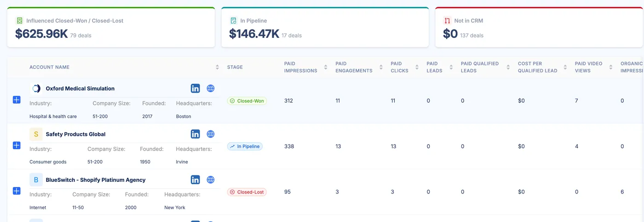Expand the Safety Products Global row
This screenshot has height=222, width=644.
[17, 145]
